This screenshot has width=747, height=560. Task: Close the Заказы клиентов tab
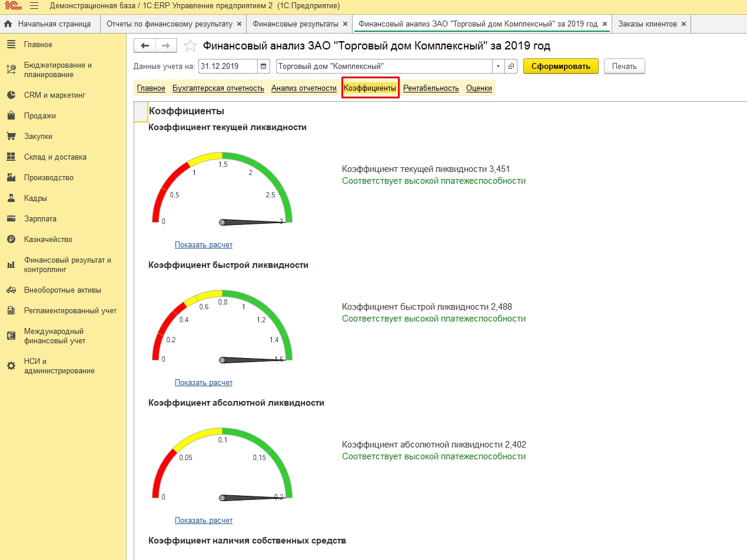coord(683,24)
